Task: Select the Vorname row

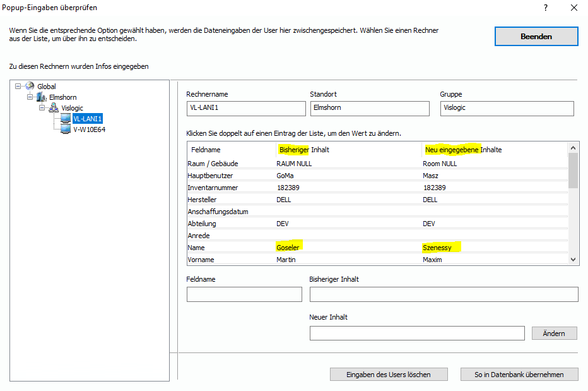Action: [x=377, y=260]
